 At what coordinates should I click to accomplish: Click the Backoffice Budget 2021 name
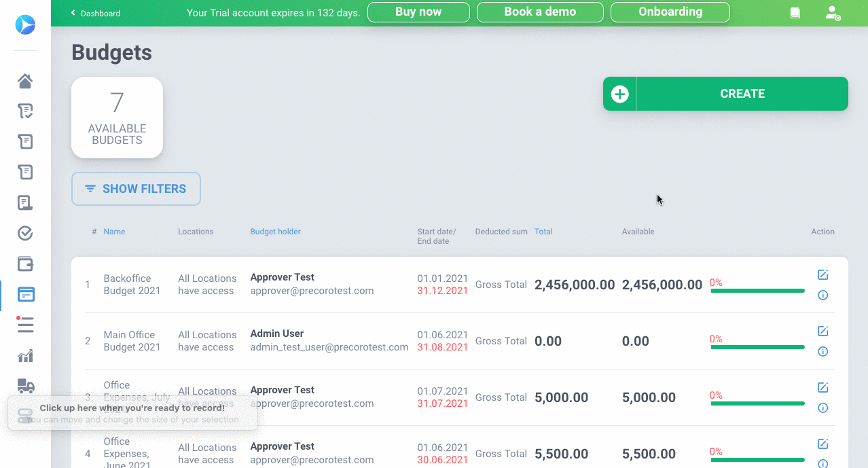pyautogui.click(x=132, y=285)
